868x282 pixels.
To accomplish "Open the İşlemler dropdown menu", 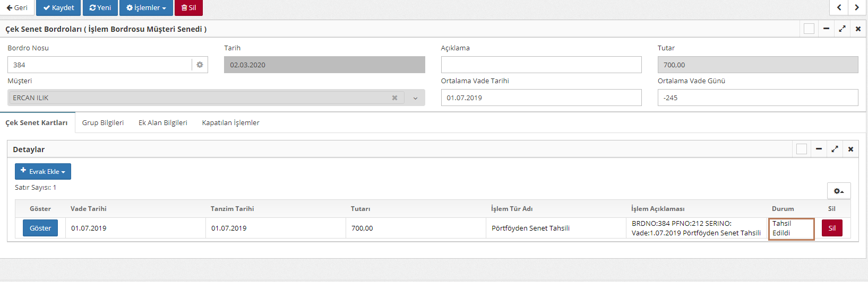I will coord(146,8).
